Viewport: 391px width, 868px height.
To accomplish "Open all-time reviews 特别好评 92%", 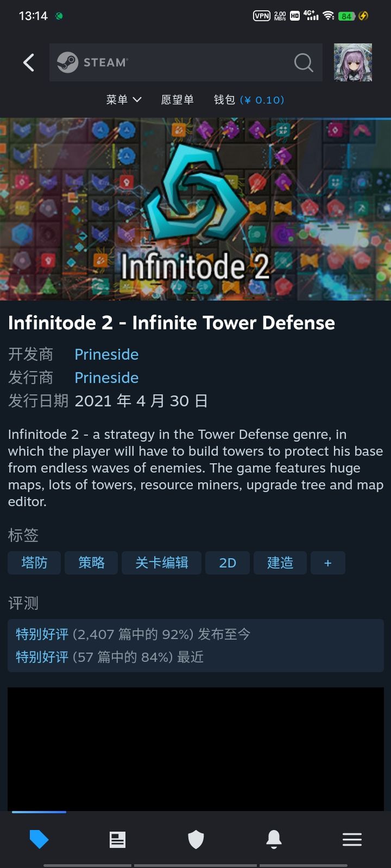I will (x=133, y=634).
